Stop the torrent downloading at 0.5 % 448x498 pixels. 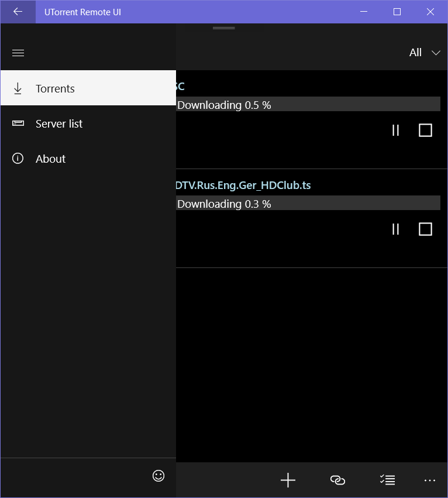coord(425,130)
